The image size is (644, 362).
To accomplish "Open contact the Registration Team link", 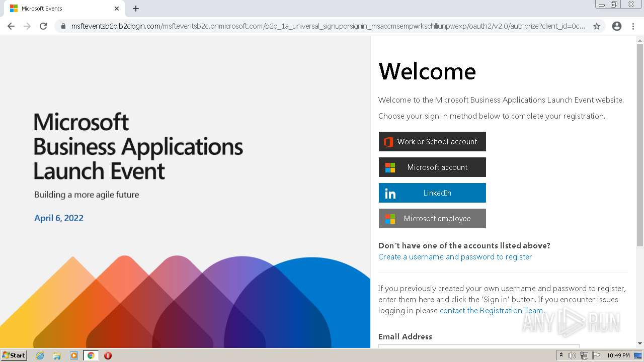I will pyautogui.click(x=491, y=311).
